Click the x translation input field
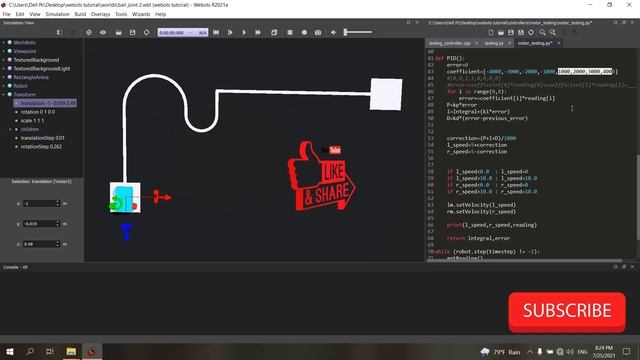 point(41,203)
